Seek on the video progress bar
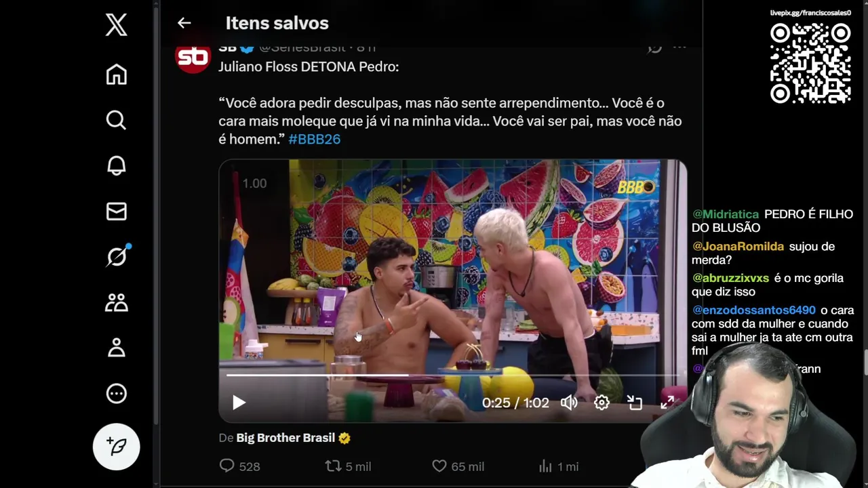868x488 pixels. tap(452, 375)
